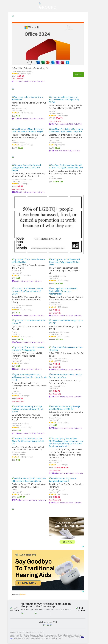Click Get More Facts in the Ad Council banner
This screenshot has height=644, width=108.
click(x=47, y=239)
